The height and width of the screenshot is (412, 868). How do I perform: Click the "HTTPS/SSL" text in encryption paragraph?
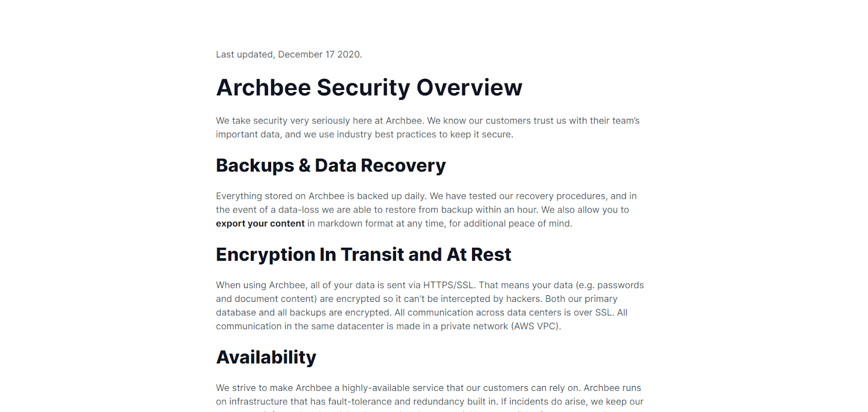(x=448, y=285)
